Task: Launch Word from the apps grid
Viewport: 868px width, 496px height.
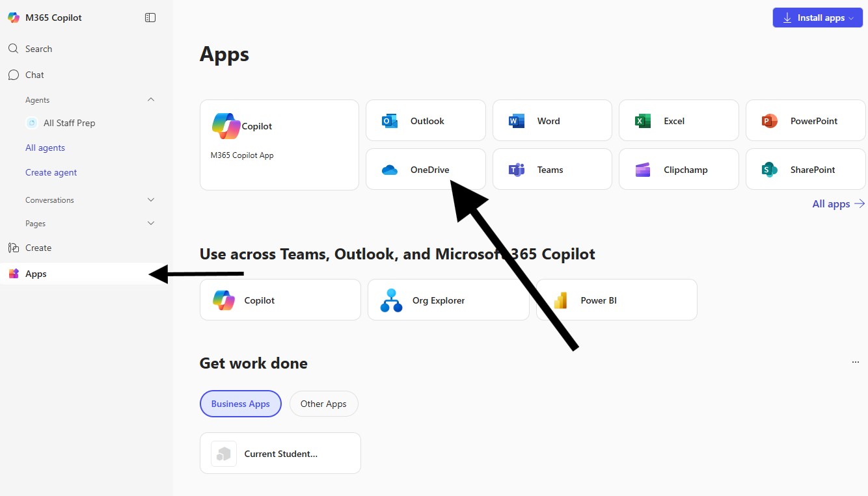Action: click(552, 121)
